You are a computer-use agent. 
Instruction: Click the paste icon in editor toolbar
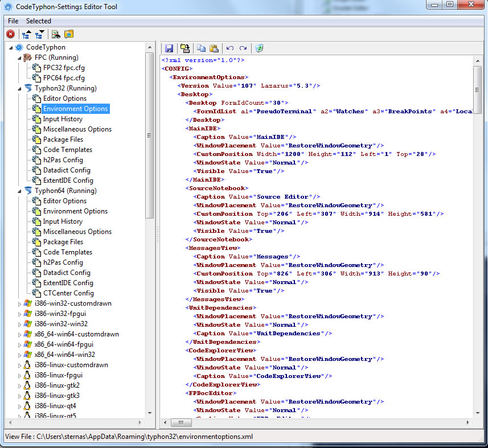click(x=214, y=48)
